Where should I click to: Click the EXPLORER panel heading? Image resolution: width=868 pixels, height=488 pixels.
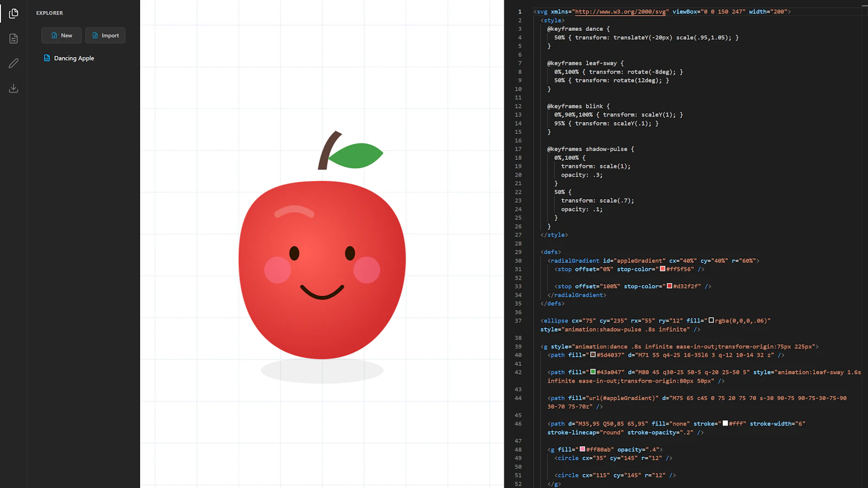[x=49, y=13]
